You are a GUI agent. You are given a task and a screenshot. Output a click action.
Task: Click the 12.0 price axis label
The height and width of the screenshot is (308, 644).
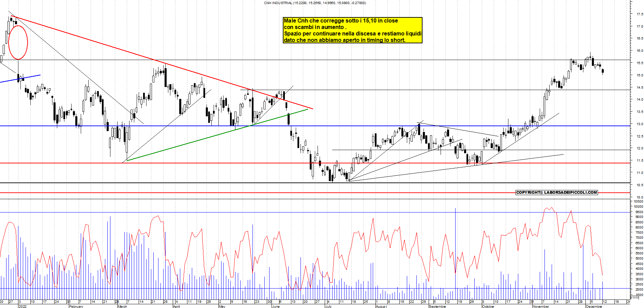tap(640, 148)
